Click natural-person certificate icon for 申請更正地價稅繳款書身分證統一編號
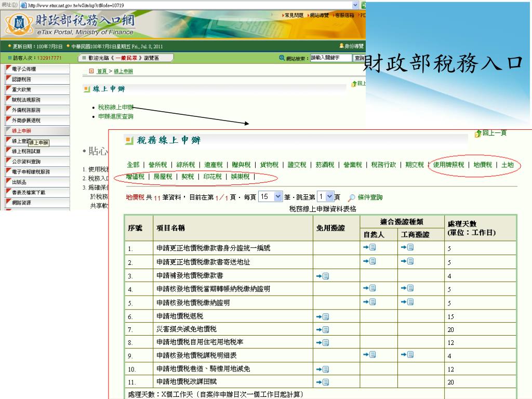Screen dimensions: 532x399 pos(369,247)
